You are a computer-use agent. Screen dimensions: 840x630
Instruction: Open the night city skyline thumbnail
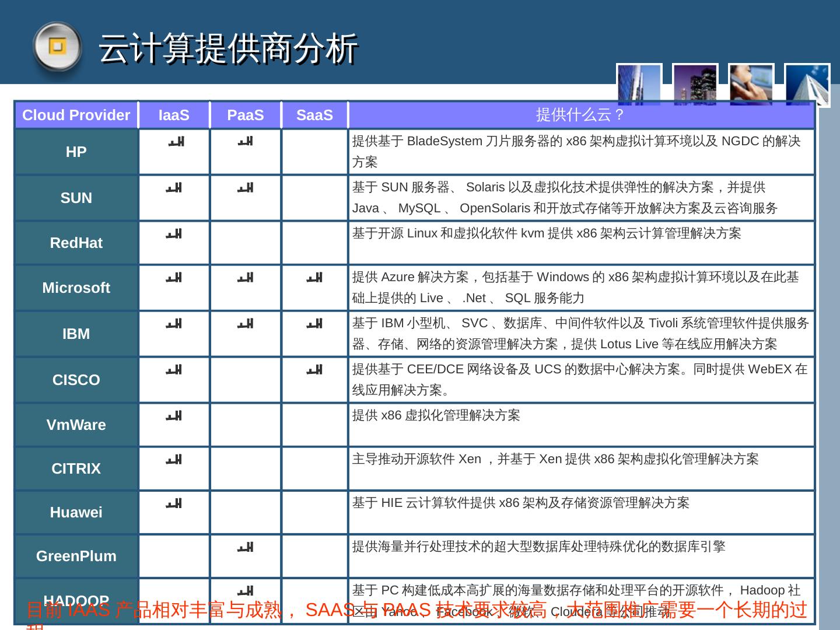pyautogui.click(x=695, y=85)
